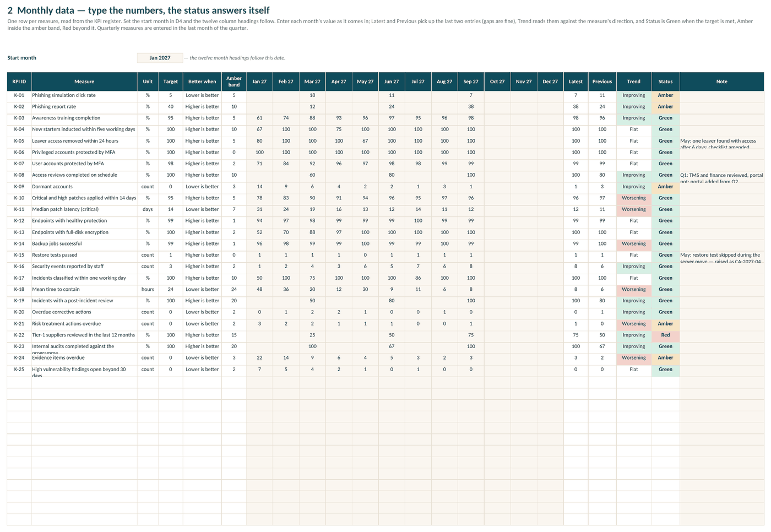Click the "Measure" column header
The width and height of the screenshot is (771, 532).
point(84,82)
